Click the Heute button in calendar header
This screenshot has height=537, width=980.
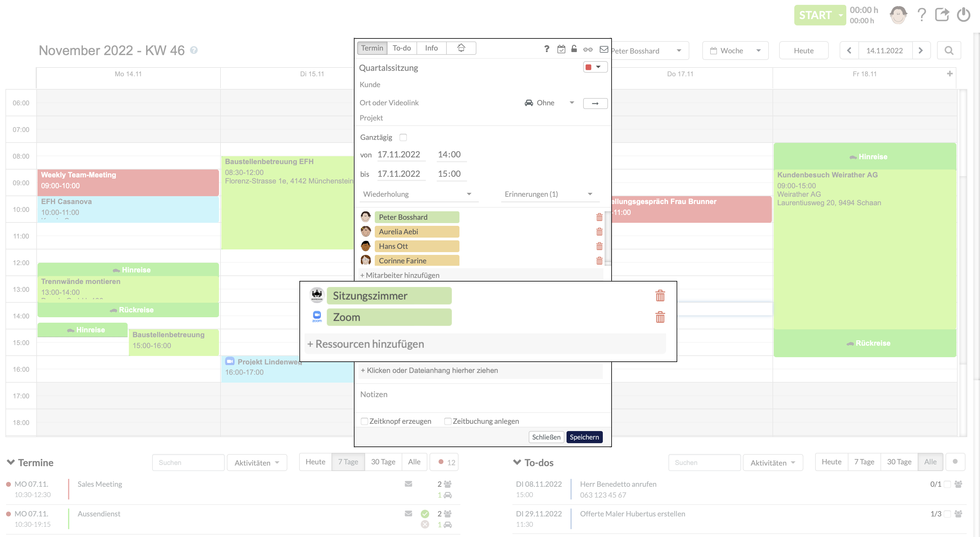click(x=803, y=51)
